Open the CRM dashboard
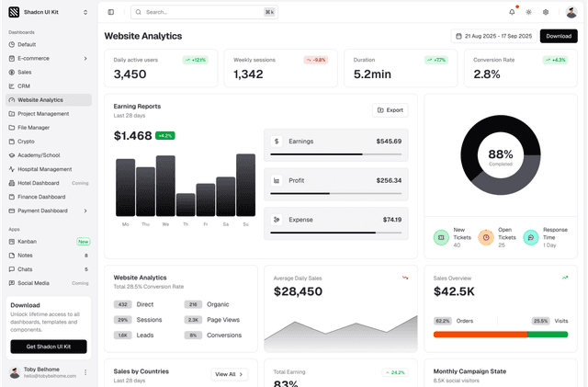Image resolution: width=588 pixels, height=387 pixels. [x=49, y=86]
